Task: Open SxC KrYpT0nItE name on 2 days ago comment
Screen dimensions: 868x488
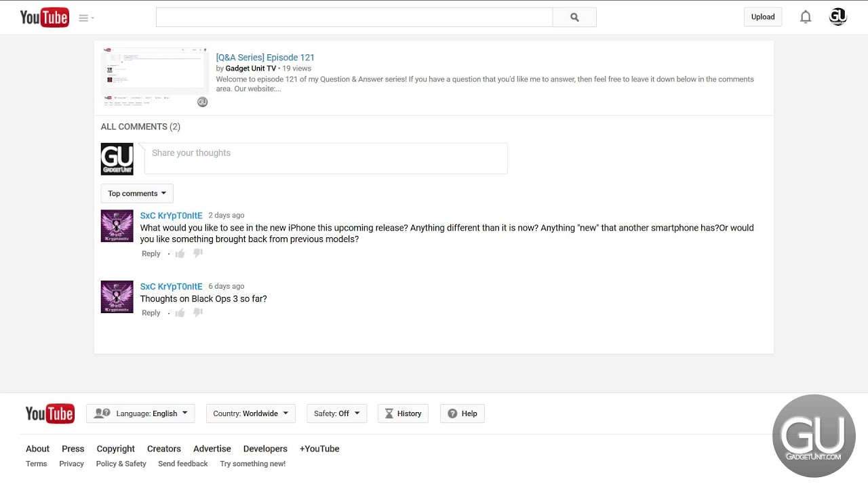Action: tap(171, 216)
